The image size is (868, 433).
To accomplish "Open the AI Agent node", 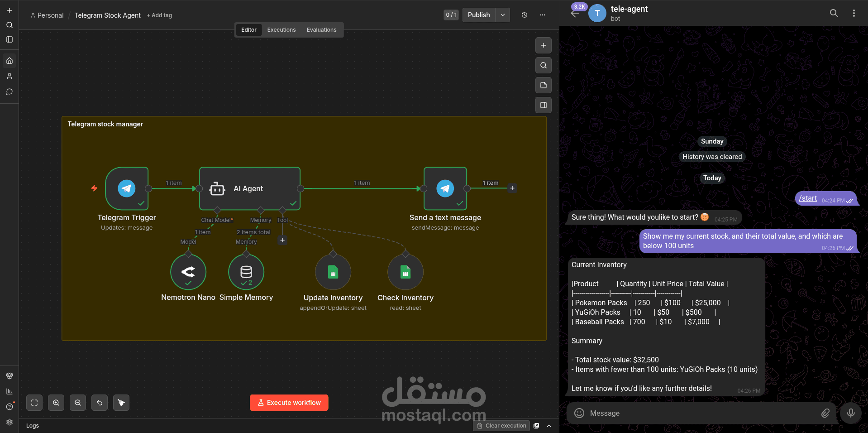I will pos(250,188).
